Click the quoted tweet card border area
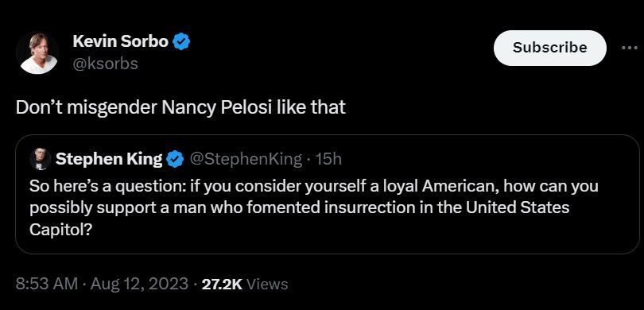 click(x=328, y=194)
